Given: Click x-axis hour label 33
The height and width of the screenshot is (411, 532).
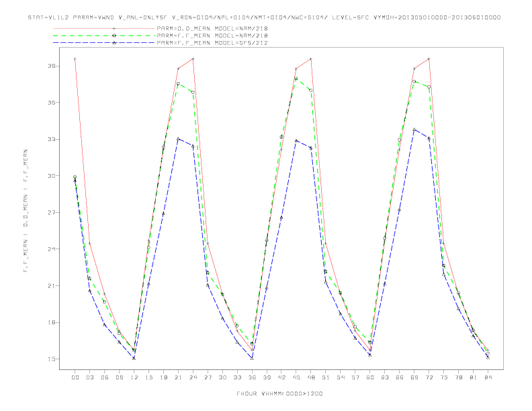Looking at the screenshot, I should (237, 377).
